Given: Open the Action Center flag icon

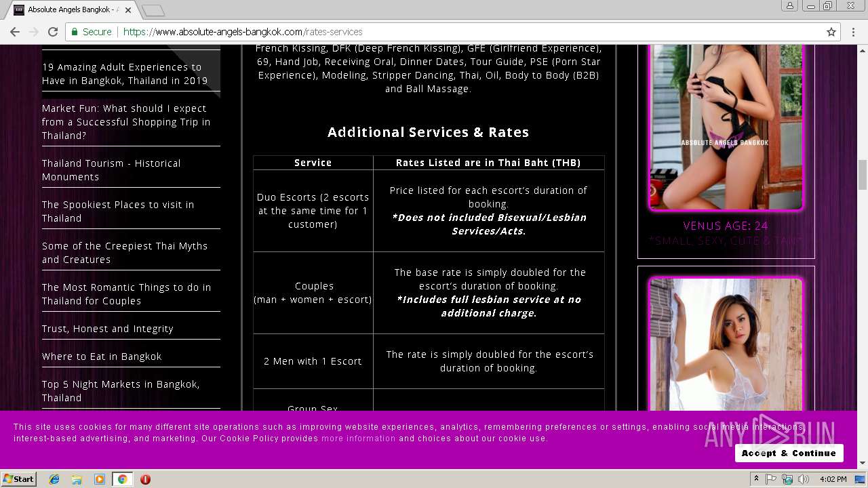Looking at the screenshot, I should pos(771,479).
